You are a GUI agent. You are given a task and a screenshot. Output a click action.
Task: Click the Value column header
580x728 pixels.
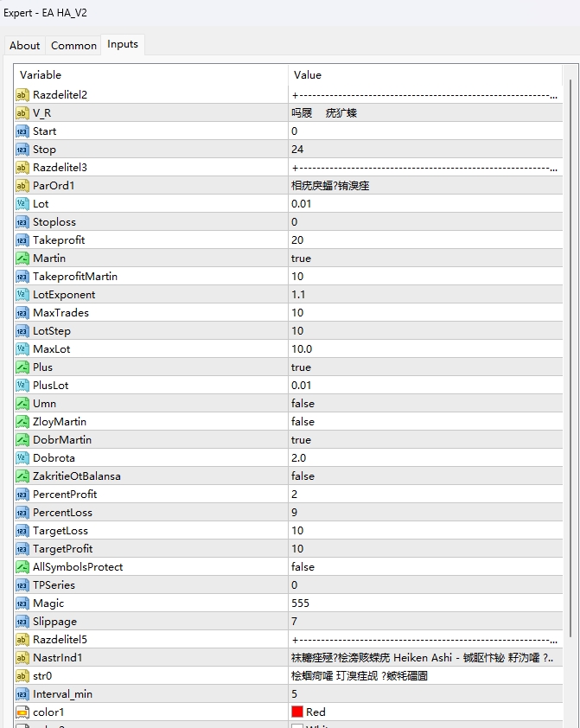pyautogui.click(x=425, y=74)
